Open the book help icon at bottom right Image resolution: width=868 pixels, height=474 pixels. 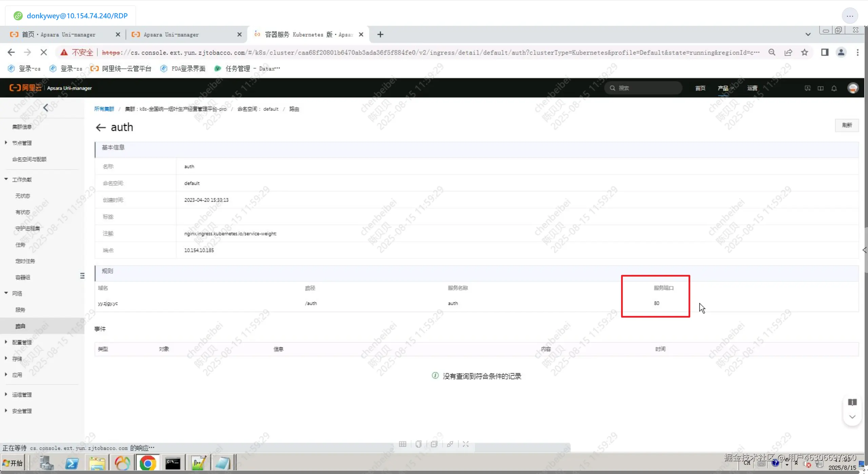(x=852, y=402)
